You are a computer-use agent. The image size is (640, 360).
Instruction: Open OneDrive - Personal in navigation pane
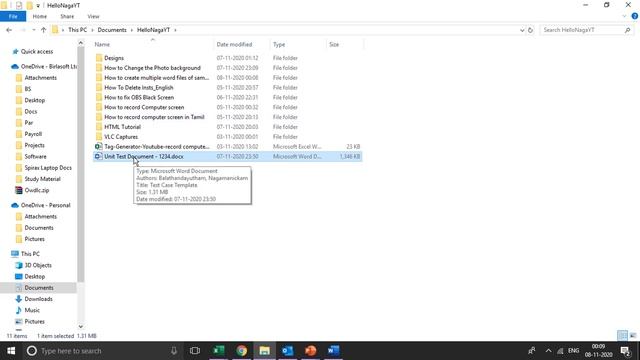click(45, 205)
